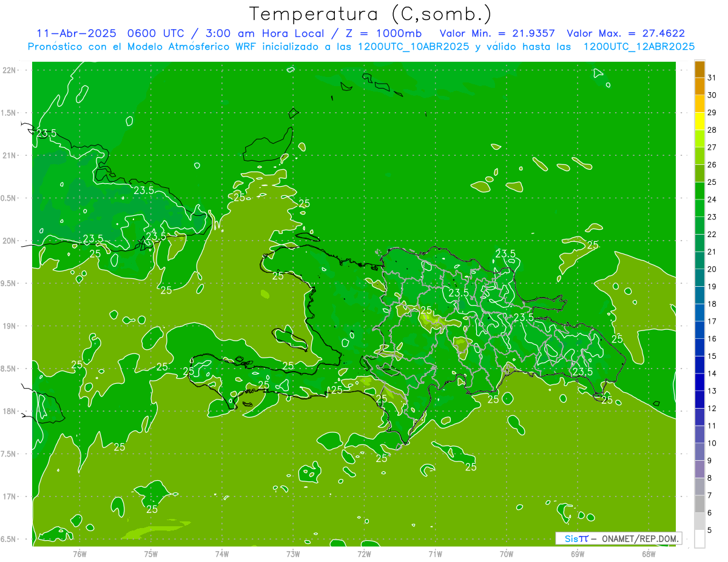Click legend value '24'
Screen dimensions: 728x562
click(x=712, y=199)
